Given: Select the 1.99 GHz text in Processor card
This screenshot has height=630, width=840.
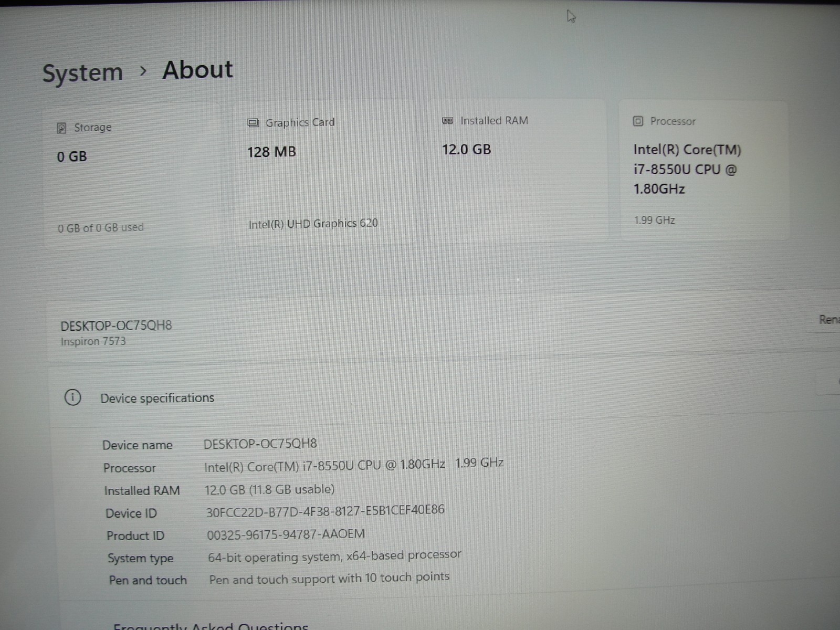Looking at the screenshot, I should [x=654, y=220].
